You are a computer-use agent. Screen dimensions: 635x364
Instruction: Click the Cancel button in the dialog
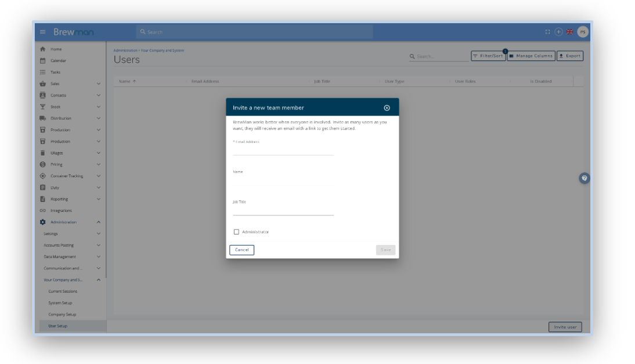[241, 250]
